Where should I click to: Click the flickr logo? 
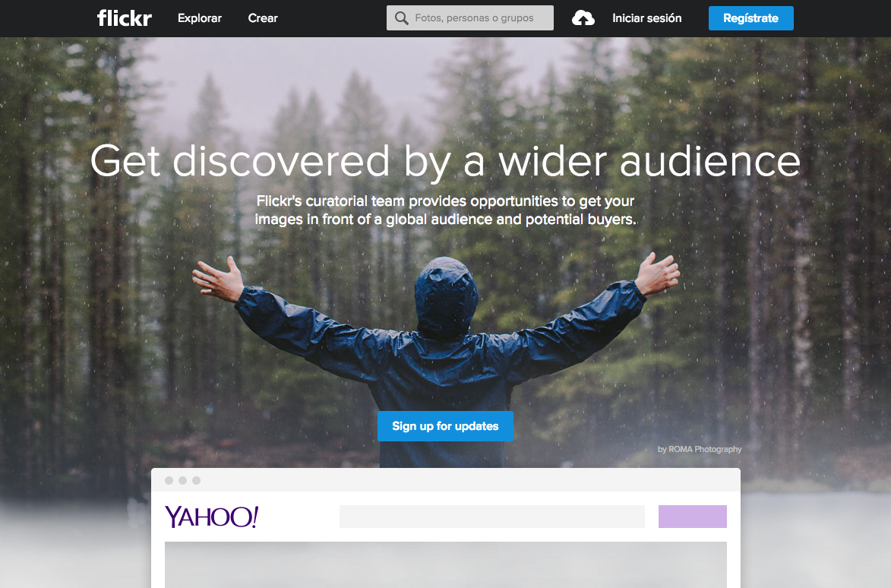click(x=125, y=18)
